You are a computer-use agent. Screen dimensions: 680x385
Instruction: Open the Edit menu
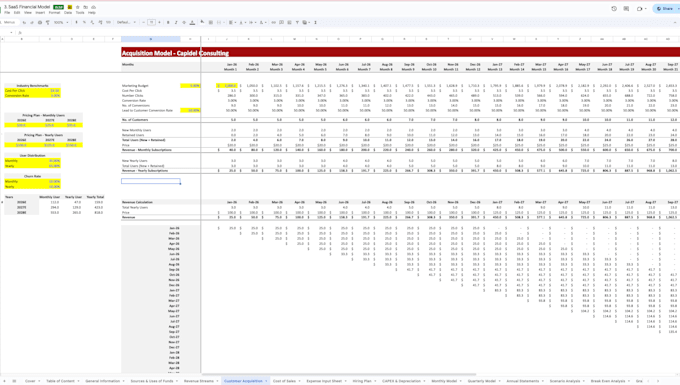click(x=17, y=13)
